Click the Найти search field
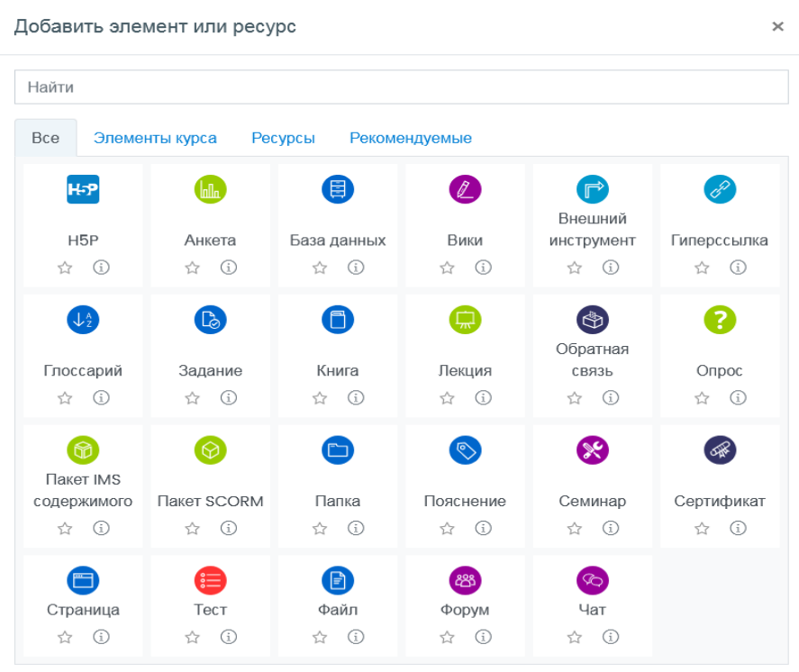Viewport: 799px width, 672px height. [401, 87]
